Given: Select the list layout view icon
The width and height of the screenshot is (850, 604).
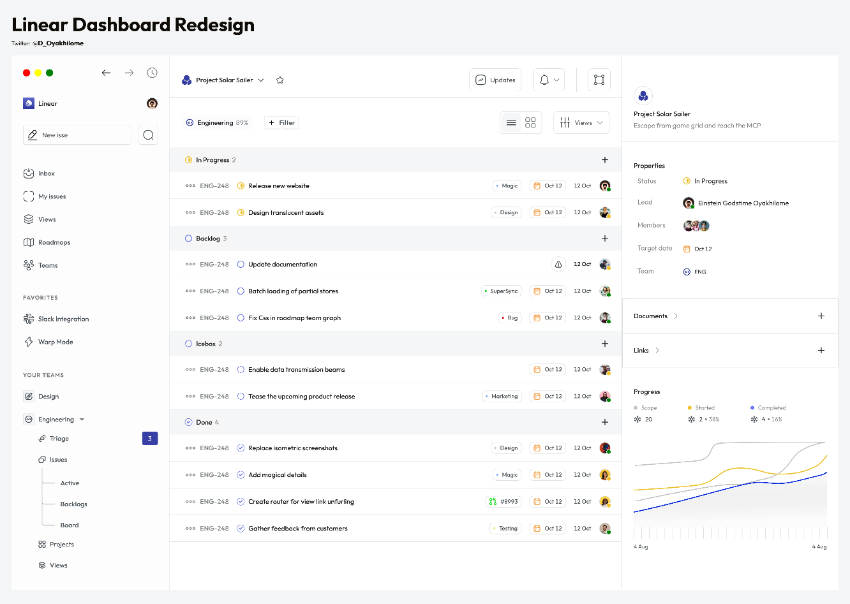Looking at the screenshot, I should point(511,122).
